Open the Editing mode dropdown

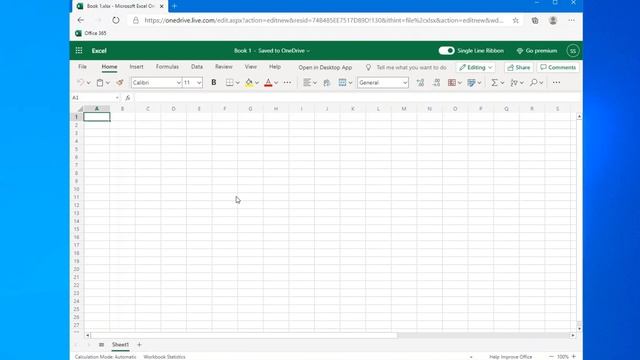476,67
